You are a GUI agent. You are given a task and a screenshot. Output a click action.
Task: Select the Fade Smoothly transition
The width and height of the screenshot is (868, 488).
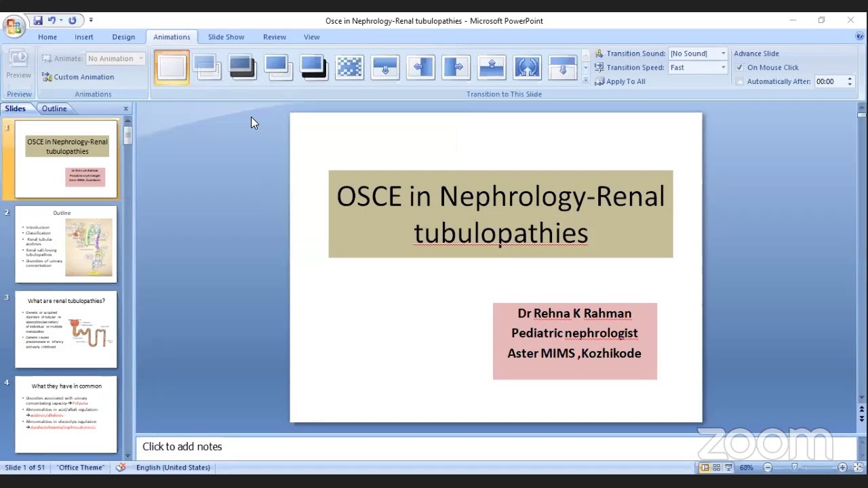[208, 67]
